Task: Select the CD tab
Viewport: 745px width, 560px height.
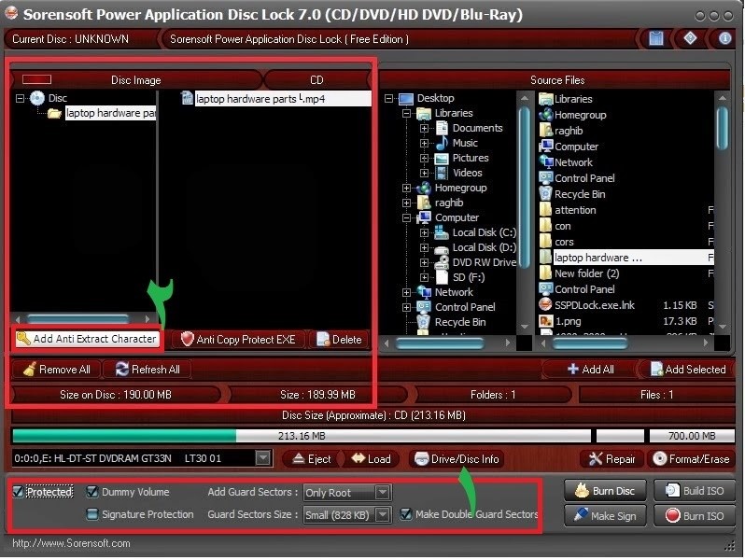Action: [316, 80]
